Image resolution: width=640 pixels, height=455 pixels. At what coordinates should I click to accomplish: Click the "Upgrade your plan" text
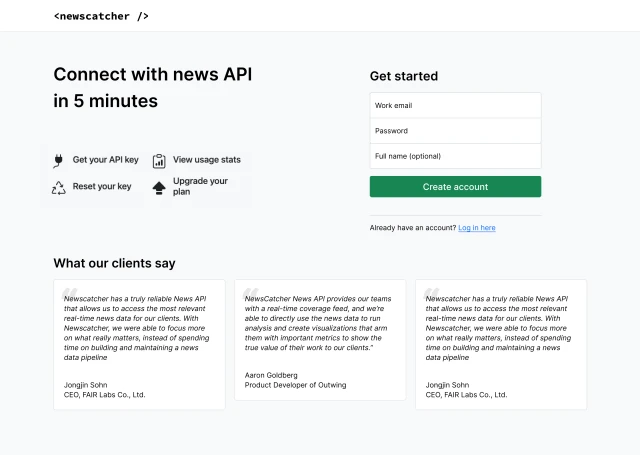point(200,186)
